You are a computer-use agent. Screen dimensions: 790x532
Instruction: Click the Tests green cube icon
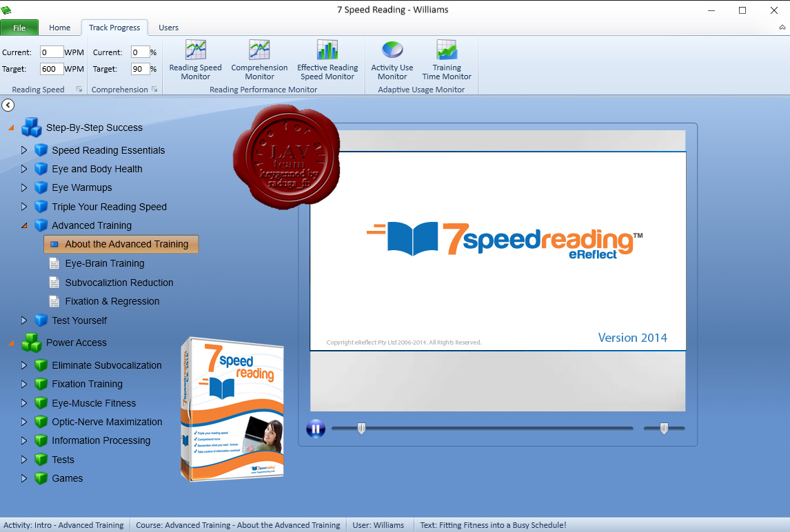click(x=41, y=460)
